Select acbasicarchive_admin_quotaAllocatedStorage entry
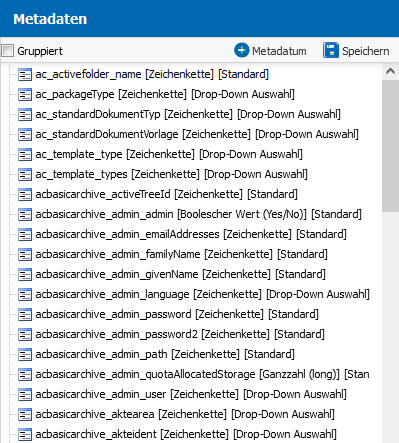The height and width of the screenshot is (443, 399). tap(202, 374)
